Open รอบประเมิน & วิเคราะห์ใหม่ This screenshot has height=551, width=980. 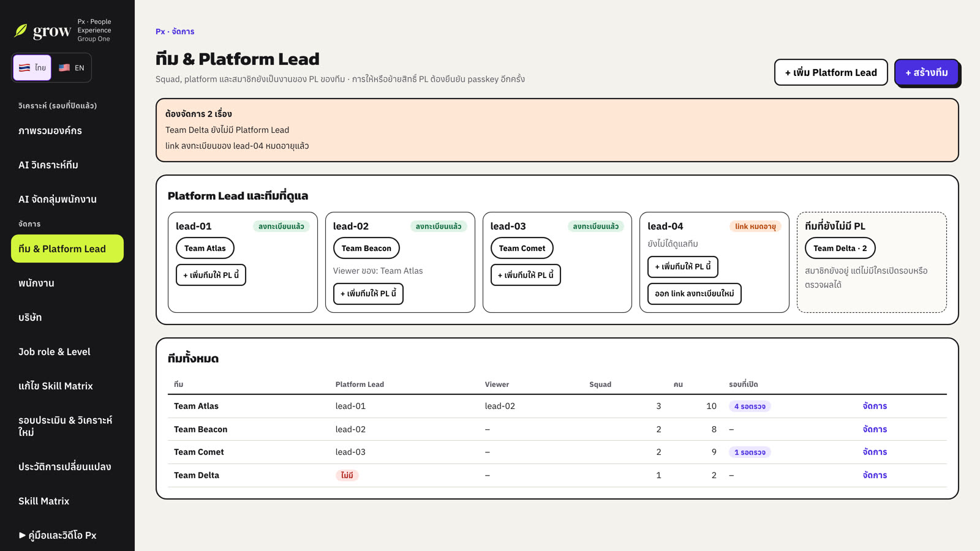[x=67, y=426]
